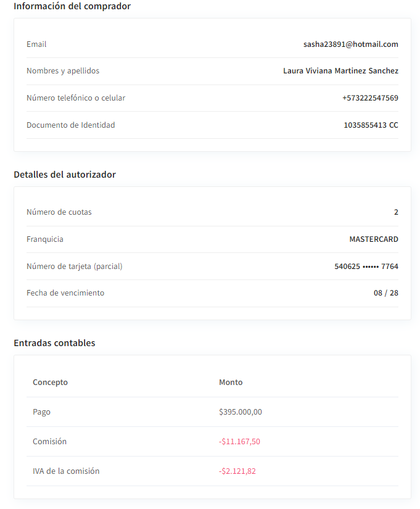Click the Monto column header

click(231, 383)
